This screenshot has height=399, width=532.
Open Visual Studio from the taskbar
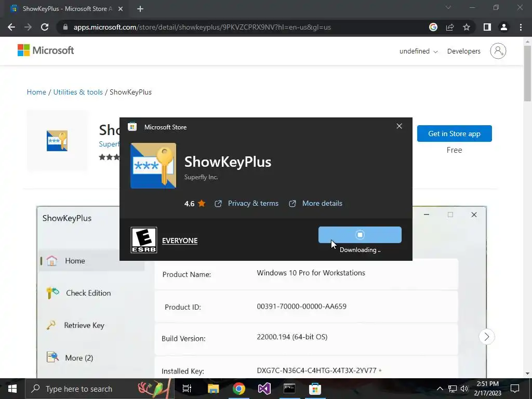[x=264, y=389]
